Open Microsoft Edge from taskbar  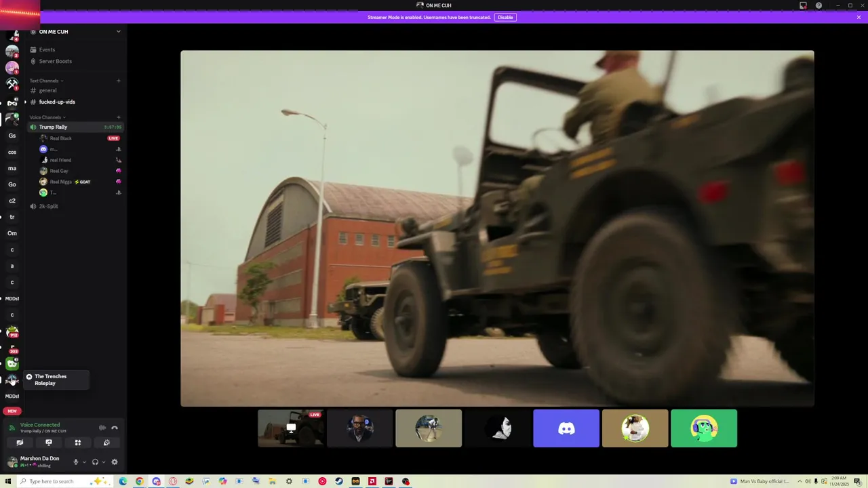point(123,481)
